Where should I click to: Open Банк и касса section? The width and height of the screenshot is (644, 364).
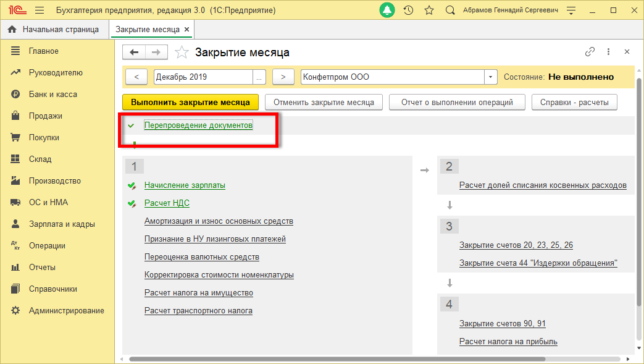pos(52,95)
